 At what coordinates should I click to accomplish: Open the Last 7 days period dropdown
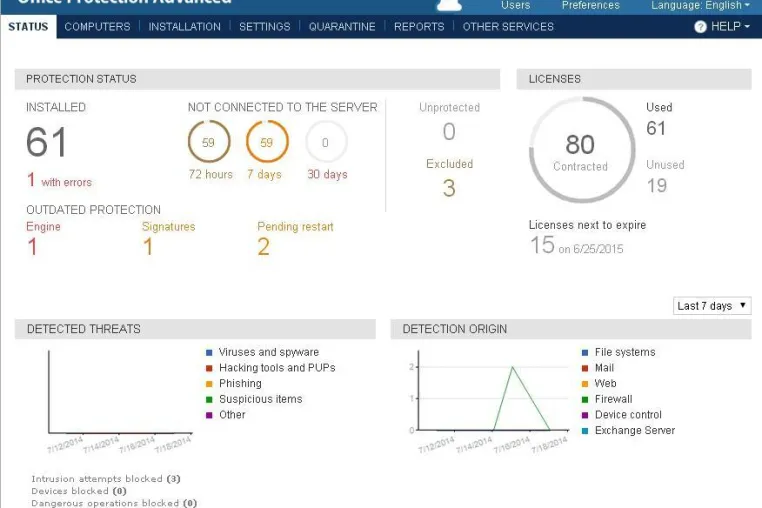(x=712, y=306)
